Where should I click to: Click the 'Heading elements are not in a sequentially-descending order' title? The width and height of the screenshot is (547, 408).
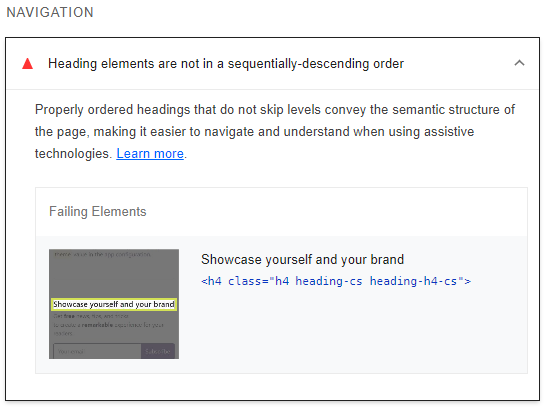[x=226, y=64]
